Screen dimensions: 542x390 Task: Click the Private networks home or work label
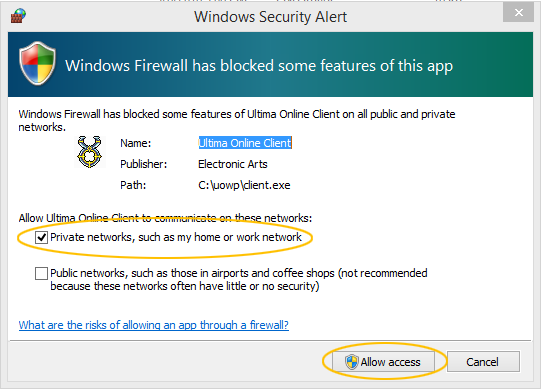(x=176, y=237)
